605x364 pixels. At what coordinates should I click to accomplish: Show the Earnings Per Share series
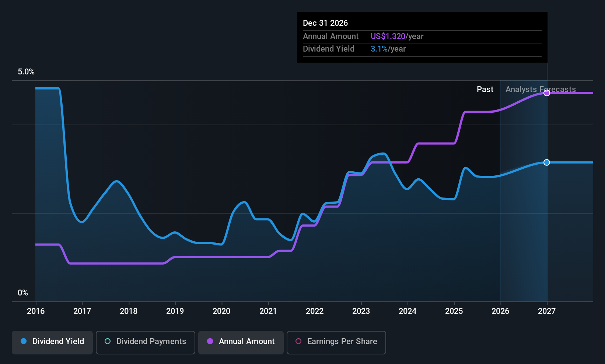[336, 343]
